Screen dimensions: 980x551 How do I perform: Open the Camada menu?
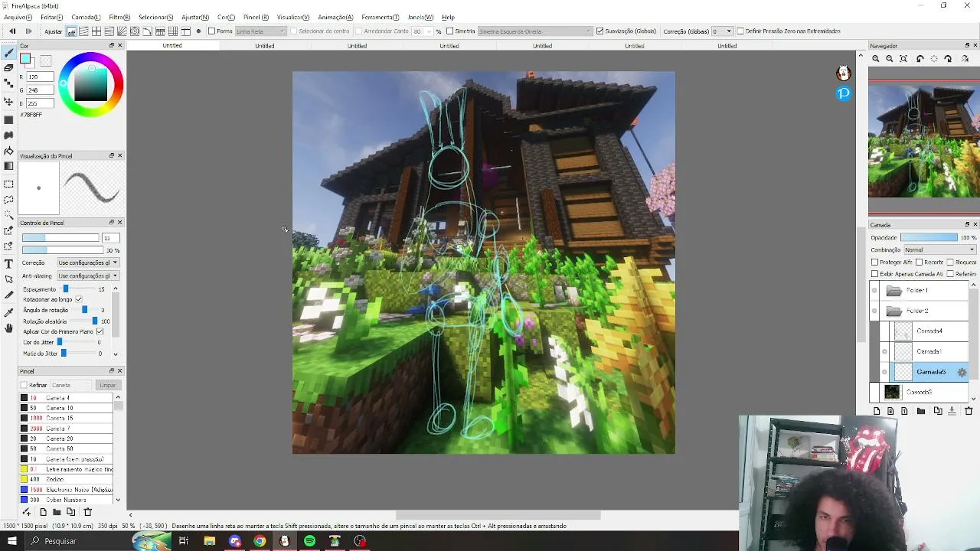(86, 17)
